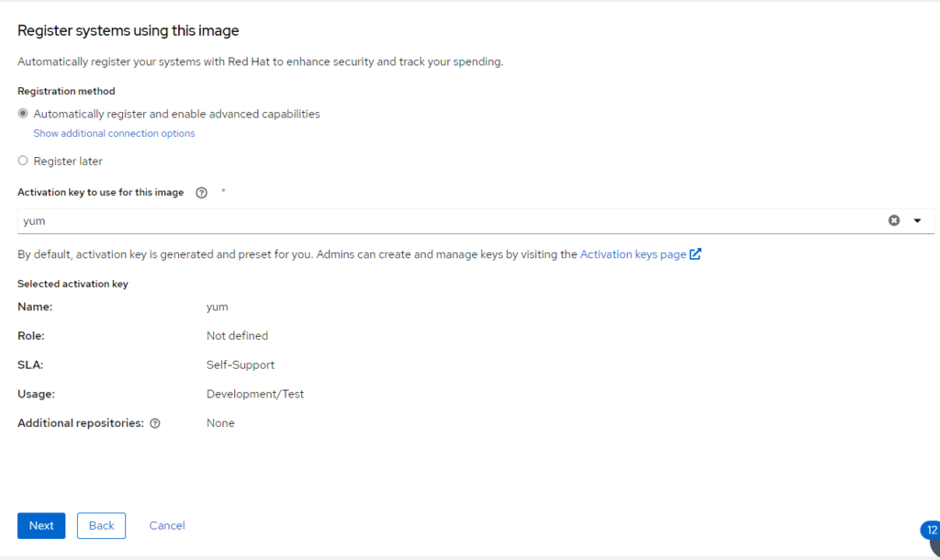
Task: Click the yum value beside Name
Action: click(218, 307)
